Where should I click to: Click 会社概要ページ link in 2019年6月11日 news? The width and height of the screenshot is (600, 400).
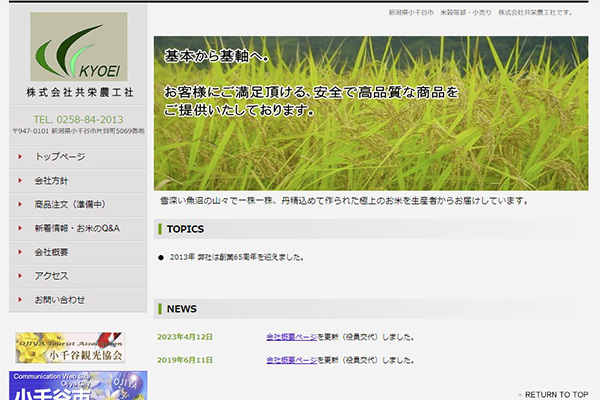pyautogui.click(x=292, y=360)
